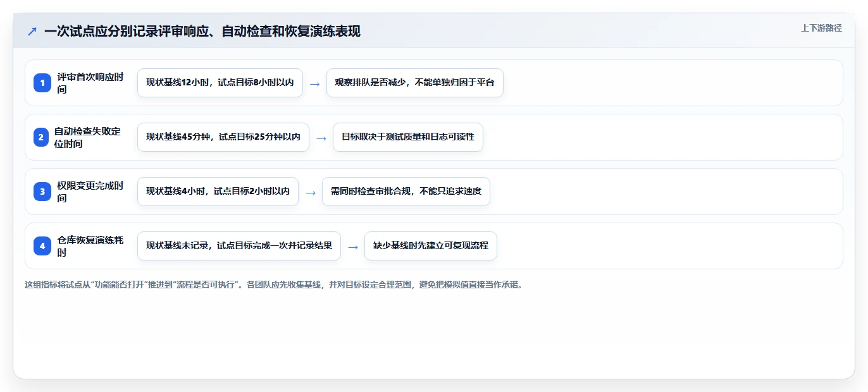Click the arrow in the 评审首次响应 row
Image resolution: width=868 pixels, height=392 pixels.
click(314, 83)
